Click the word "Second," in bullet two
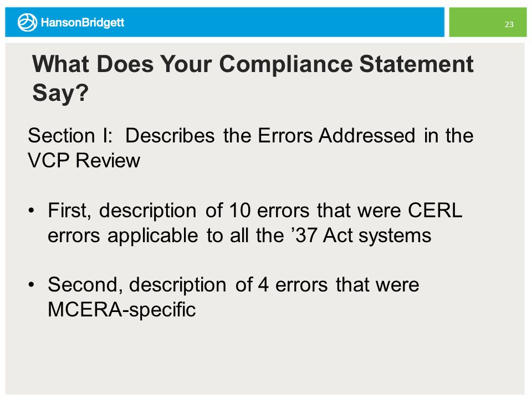Viewport: 532px width, 399px height. [x=85, y=284]
